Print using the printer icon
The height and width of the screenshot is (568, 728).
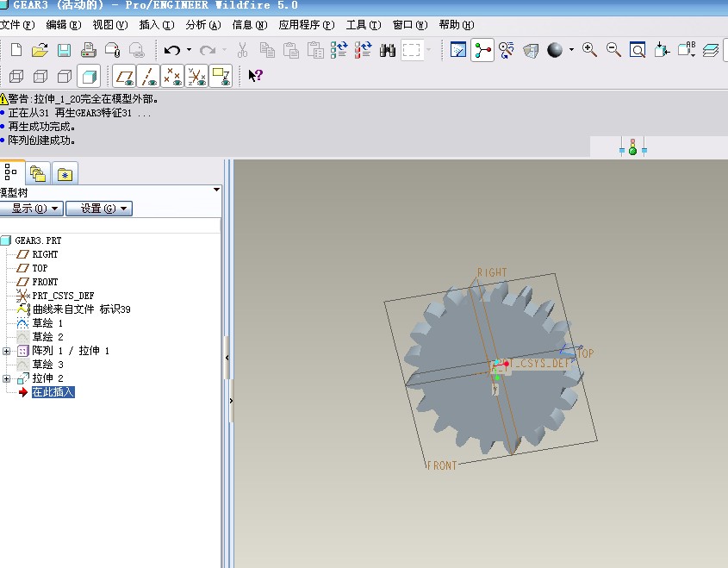tap(88, 50)
